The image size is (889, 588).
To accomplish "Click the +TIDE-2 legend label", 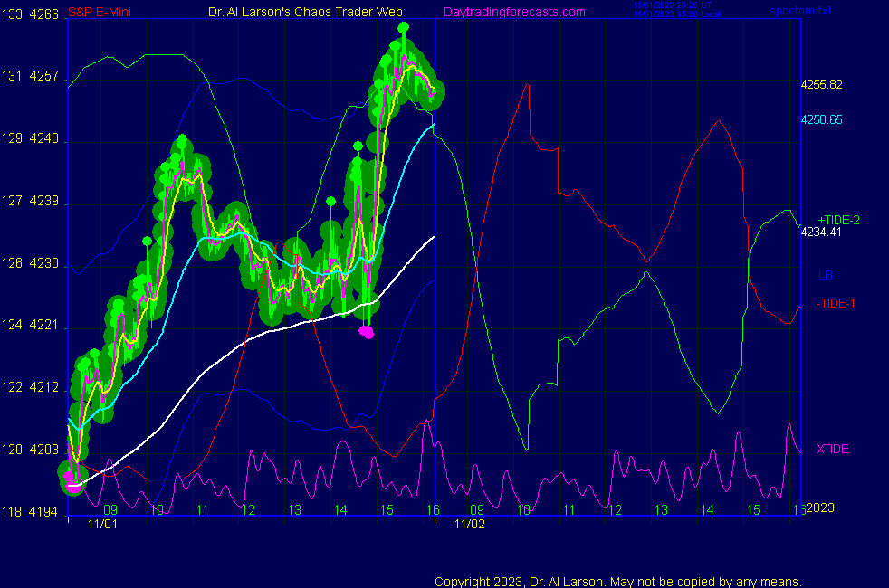I will point(838,220).
